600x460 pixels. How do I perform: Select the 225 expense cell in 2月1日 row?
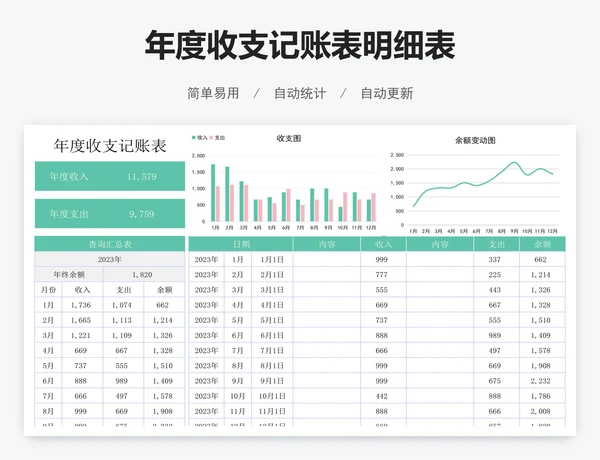pyautogui.click(x=496, y=275)
